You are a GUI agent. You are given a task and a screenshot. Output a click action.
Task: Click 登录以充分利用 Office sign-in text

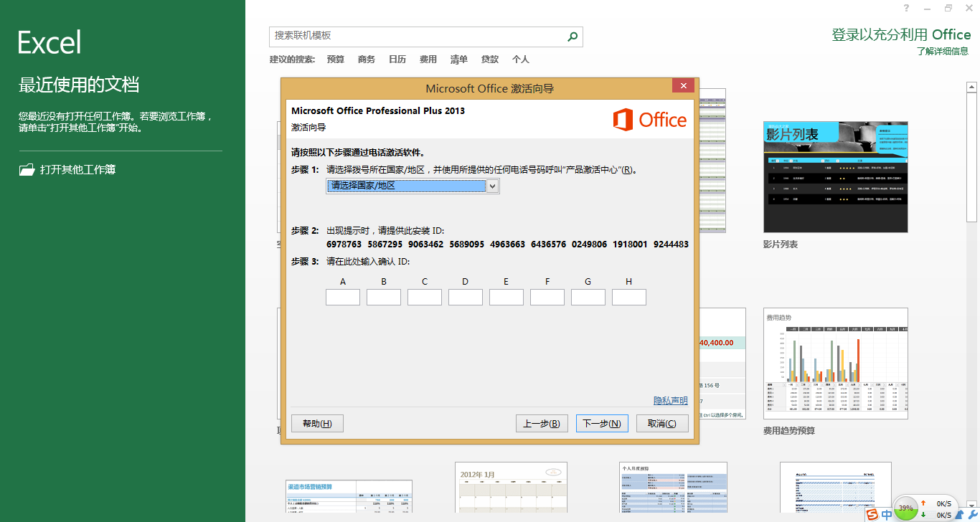pos(901,34)
